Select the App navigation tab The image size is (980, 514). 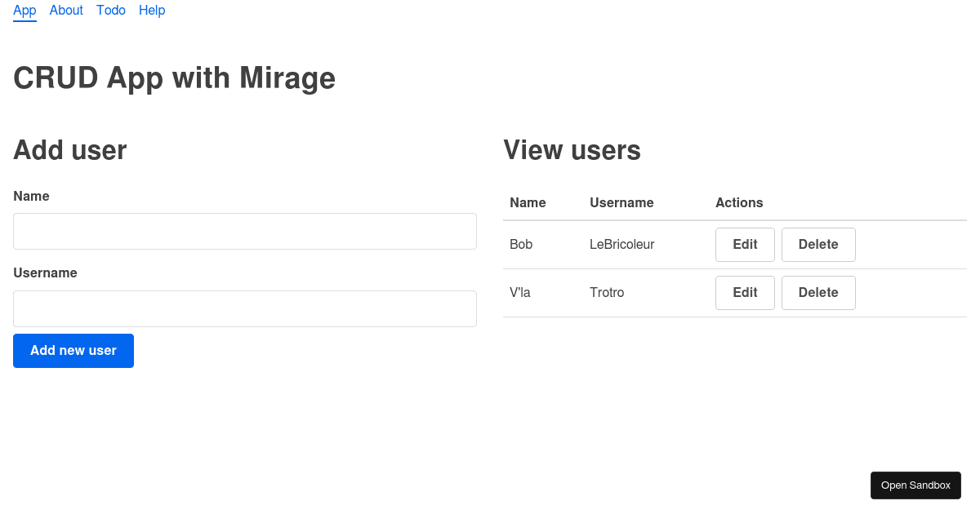click(24, 10)
